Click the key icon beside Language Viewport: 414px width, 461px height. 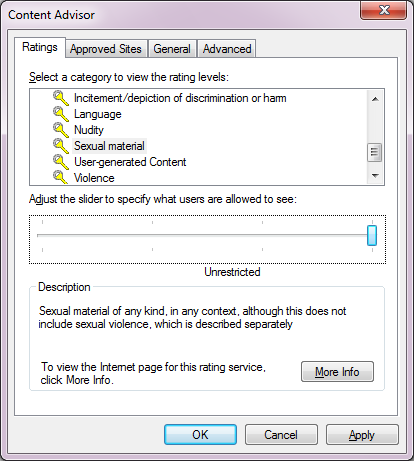click(61, 114)
